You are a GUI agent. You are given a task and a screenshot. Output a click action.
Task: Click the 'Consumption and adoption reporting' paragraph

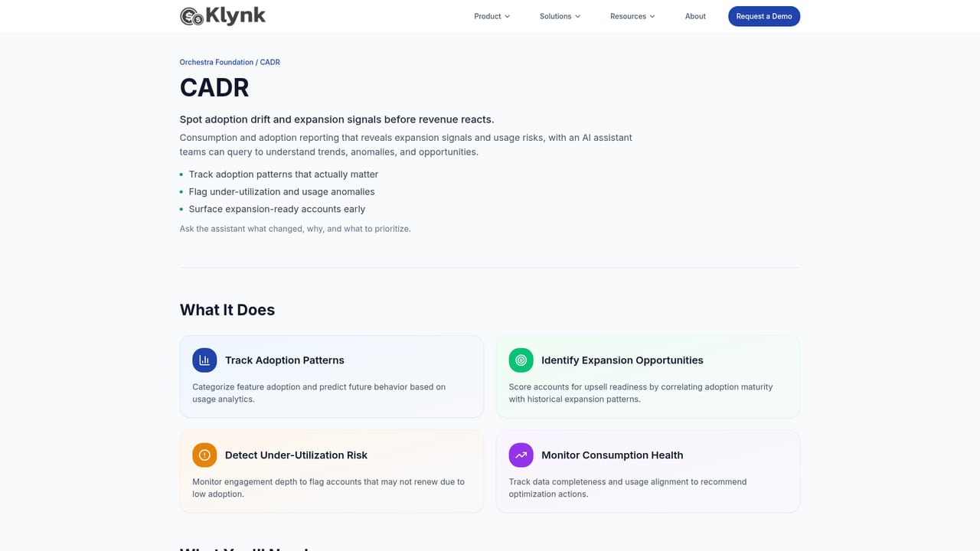coord(407,145)
